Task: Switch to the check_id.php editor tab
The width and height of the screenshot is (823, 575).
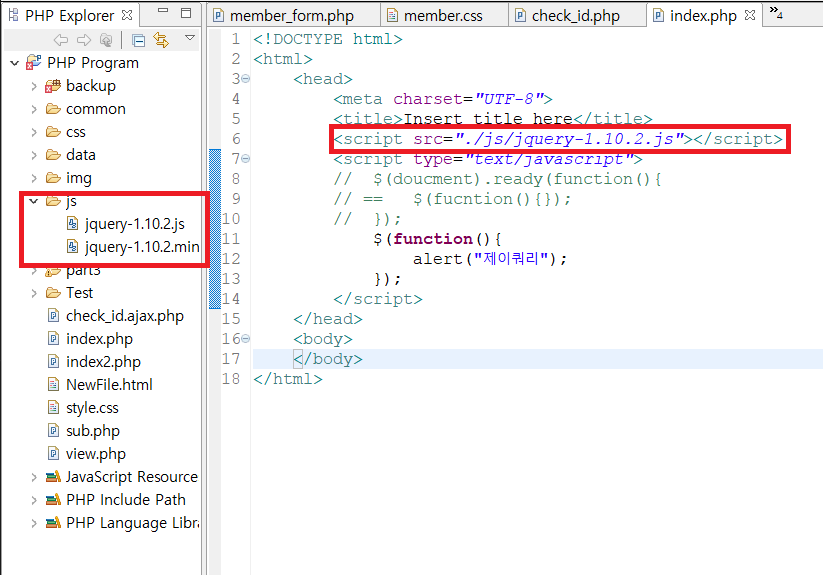Action: [x=576, y=16]
